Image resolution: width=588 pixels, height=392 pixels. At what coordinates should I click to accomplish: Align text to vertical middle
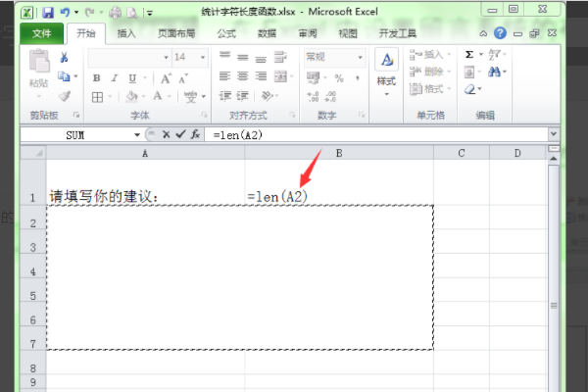coord(243,57)
